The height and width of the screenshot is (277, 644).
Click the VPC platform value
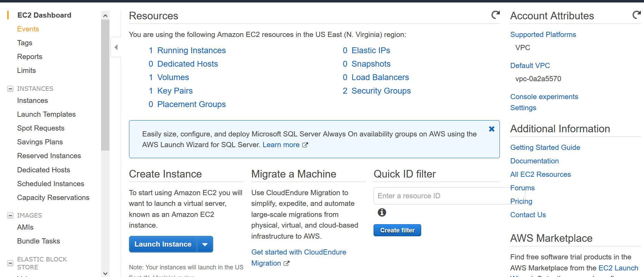pos(523,48)
